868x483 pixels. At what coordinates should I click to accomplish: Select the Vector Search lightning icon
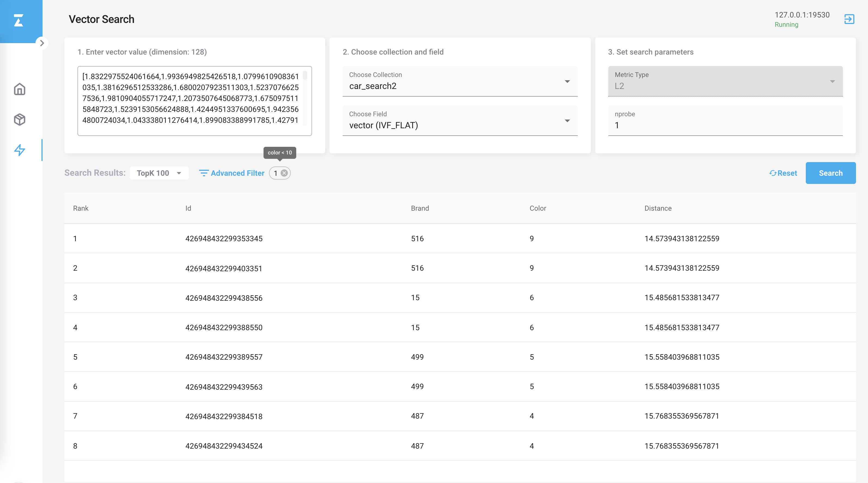[20, 150]
